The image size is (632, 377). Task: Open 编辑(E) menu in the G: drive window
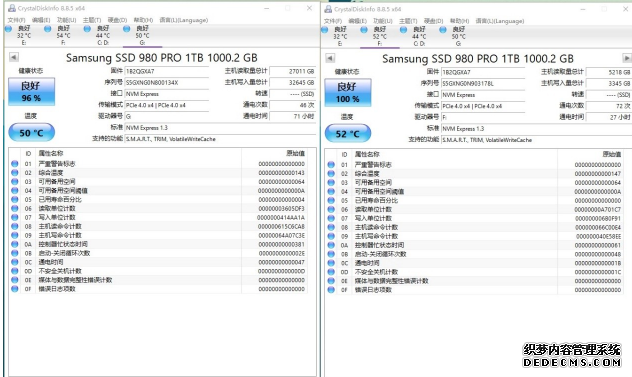tap(41, 20)
